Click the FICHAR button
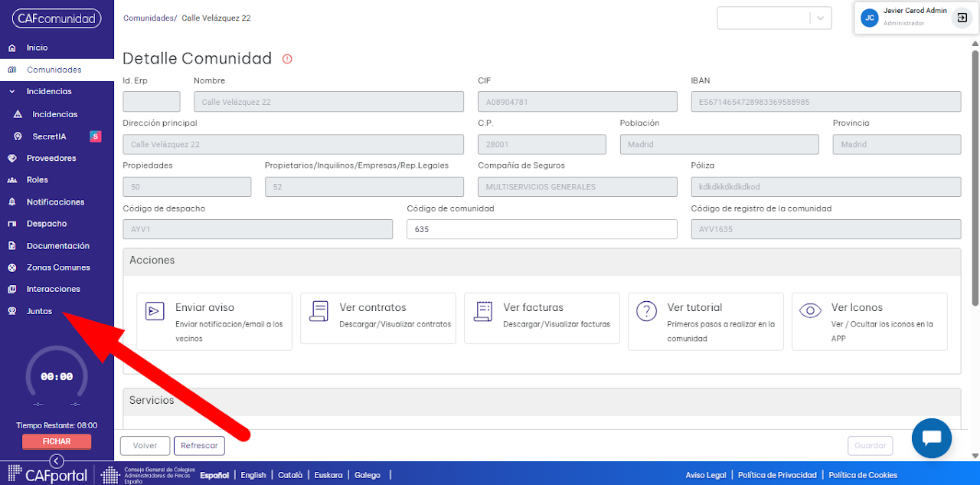This screenshot has width=980, height=485. coord(57,441)
